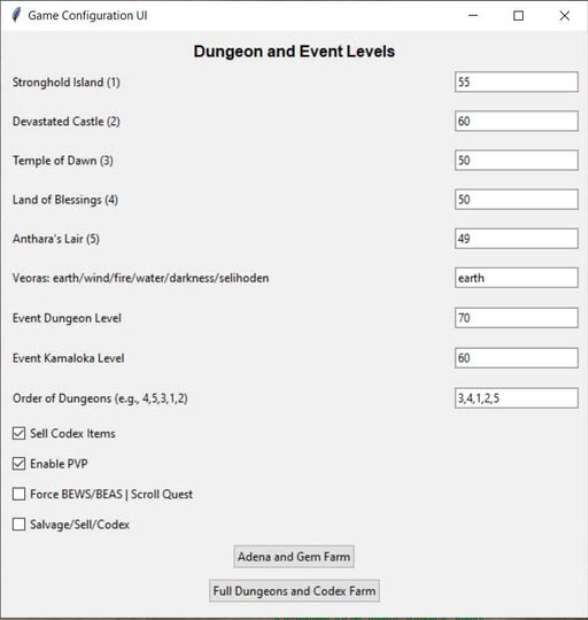The height and width of the screenshot is (620, 588).
Task: Click the Veoras element field showing earth
Action: click(516, 278)
